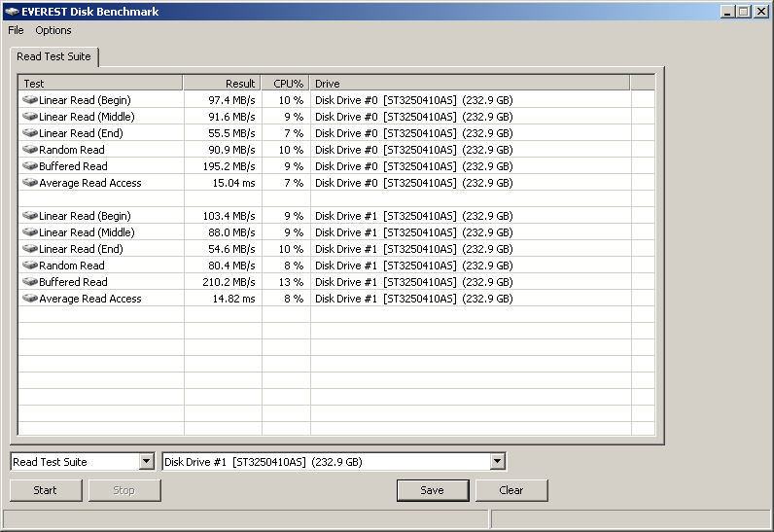
Task: Click the 13 % CPU value
Action: click(292, 282)
